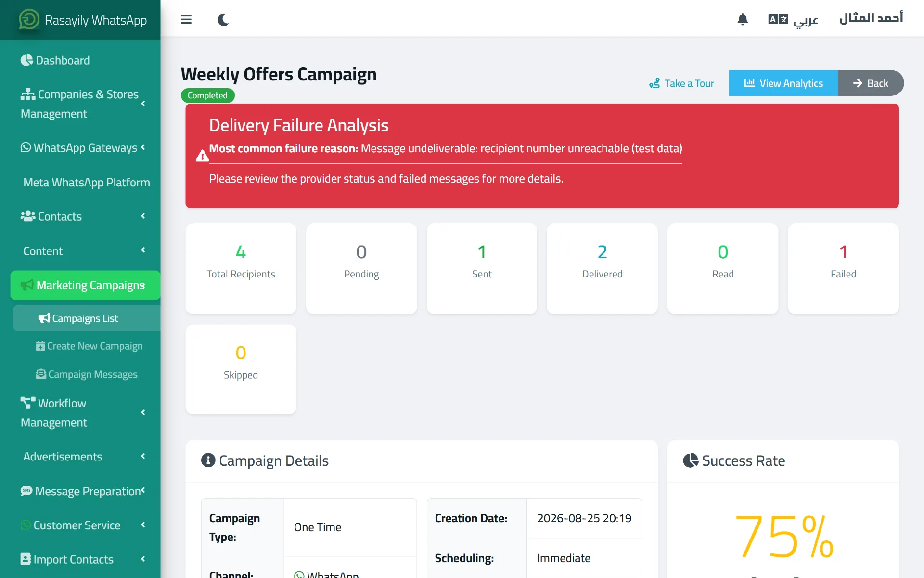Click the Campaigns List megaphone icon
The width and height of the screenshot is (924, 578).
click(44, 318)
